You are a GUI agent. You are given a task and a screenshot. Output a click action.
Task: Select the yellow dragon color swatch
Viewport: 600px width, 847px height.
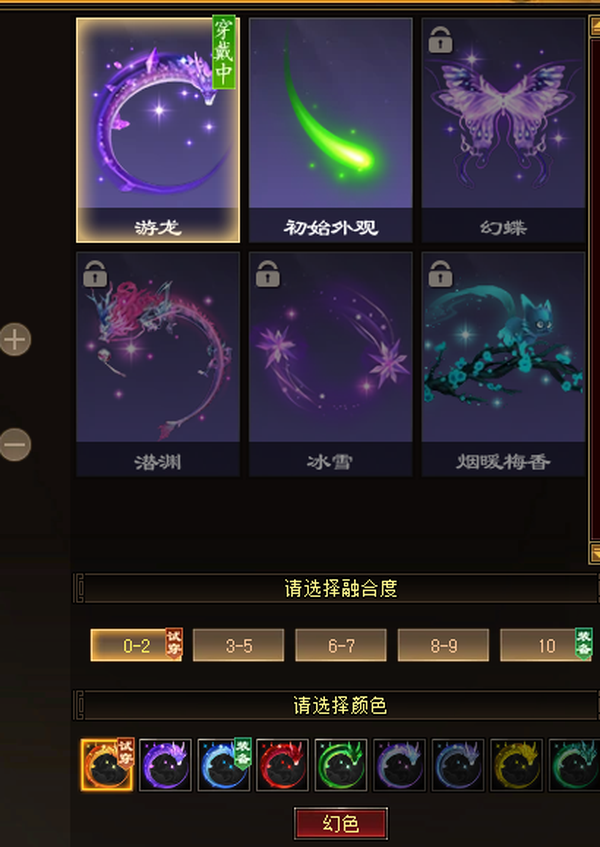pyautogui.click(x=516, y=765)
